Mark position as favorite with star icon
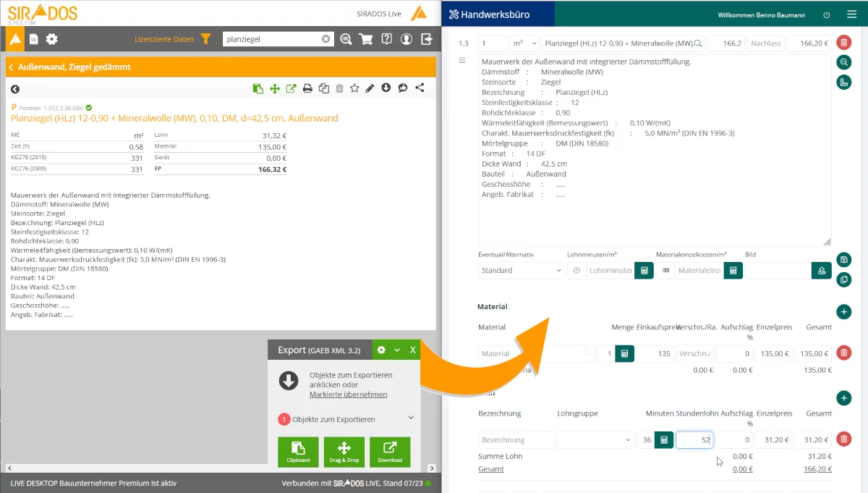Screen dimensions: 868x493 coord(354,88)
